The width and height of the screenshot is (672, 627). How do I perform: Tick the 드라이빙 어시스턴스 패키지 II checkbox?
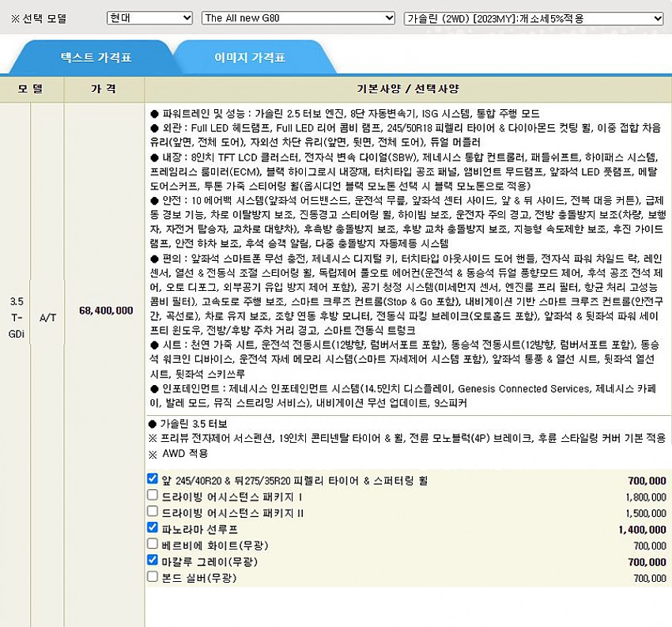coord(153,512)
